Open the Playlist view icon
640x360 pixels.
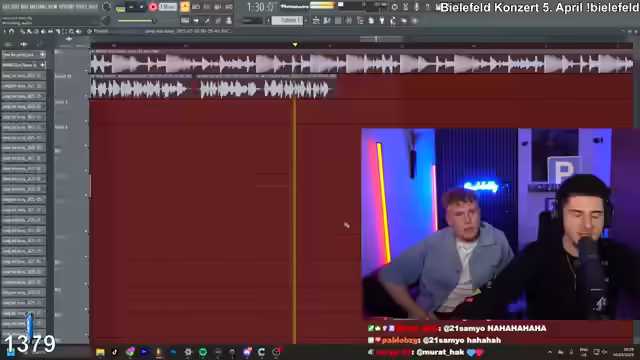316,20
